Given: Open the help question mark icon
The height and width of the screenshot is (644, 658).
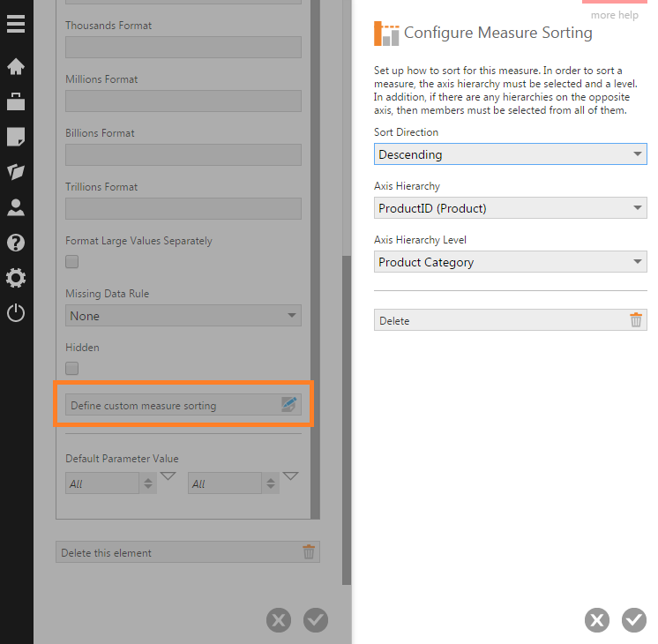Looking at the screenshot, I should [x=16, y=243].
